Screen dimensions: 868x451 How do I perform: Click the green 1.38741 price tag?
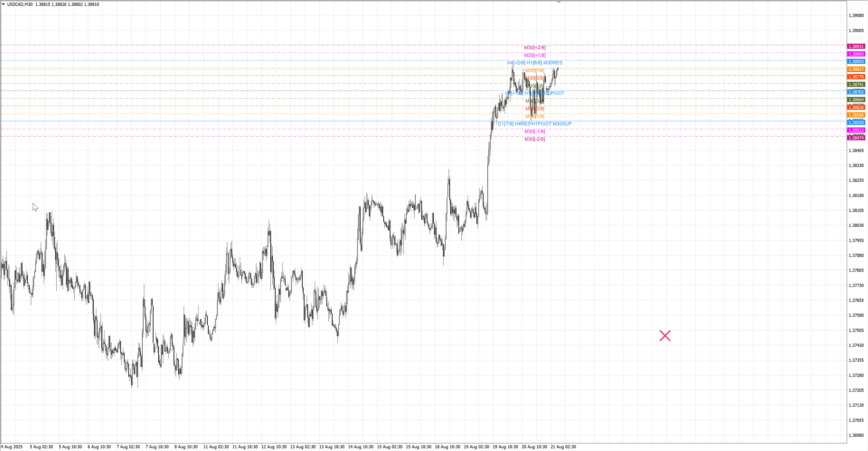click(856, 85)
